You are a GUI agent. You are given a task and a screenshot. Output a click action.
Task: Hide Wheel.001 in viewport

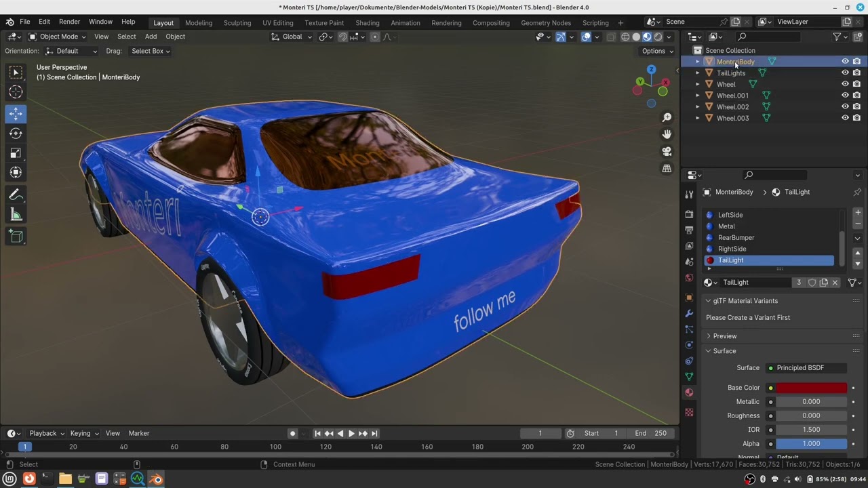point(845,96)
